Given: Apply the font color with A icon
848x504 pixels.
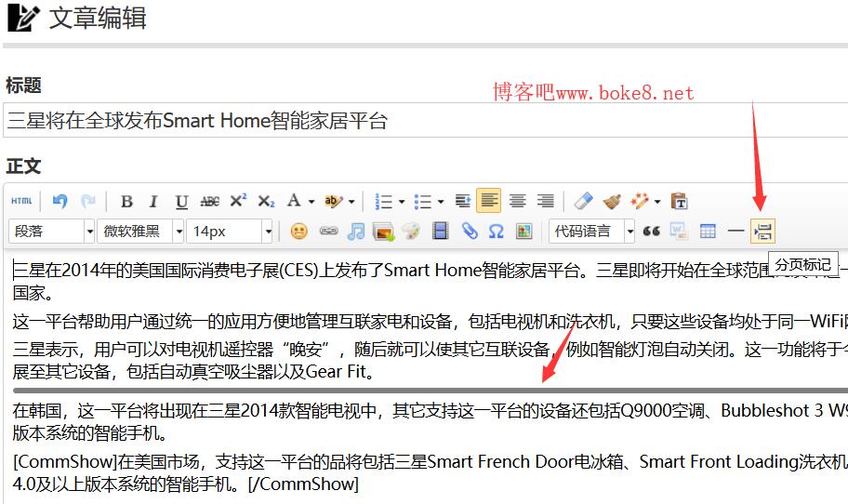Looking at the screenshot, I should point(294,201).
